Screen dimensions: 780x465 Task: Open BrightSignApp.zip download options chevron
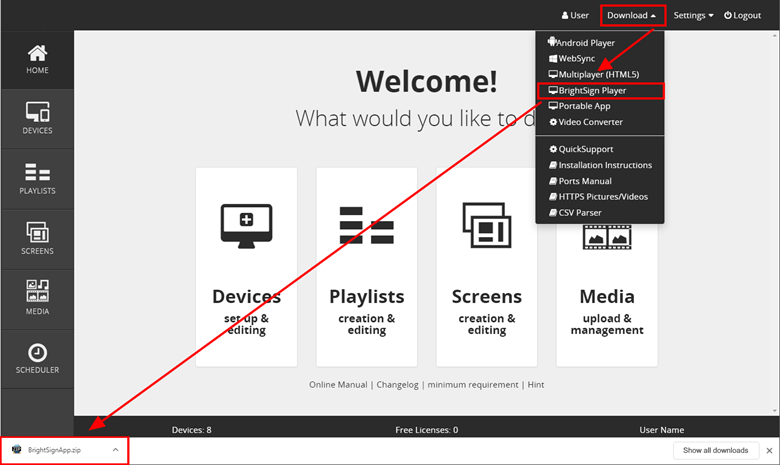[115, 450]
